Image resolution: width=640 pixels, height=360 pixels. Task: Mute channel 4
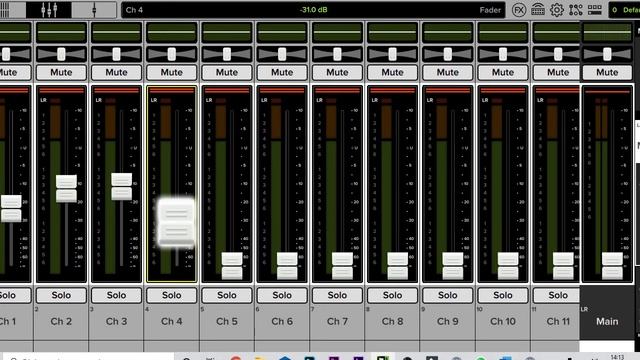(x=171, y=72)
